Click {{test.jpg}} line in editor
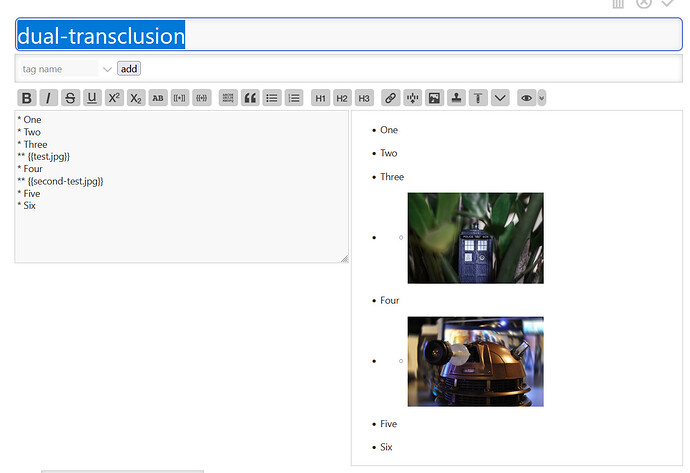This screenshot has height=473, width=690. (x=44, y=156)
